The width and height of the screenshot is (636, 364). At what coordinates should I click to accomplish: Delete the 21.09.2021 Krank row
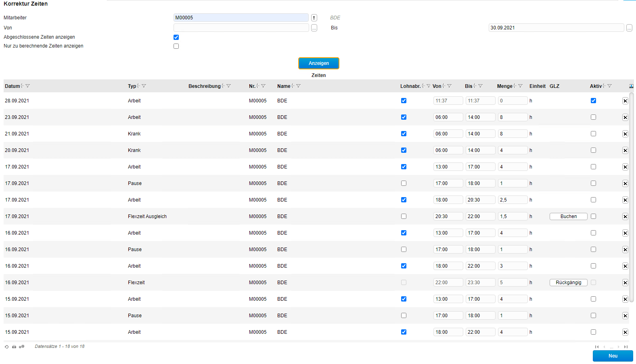click(x=625, y=134)
